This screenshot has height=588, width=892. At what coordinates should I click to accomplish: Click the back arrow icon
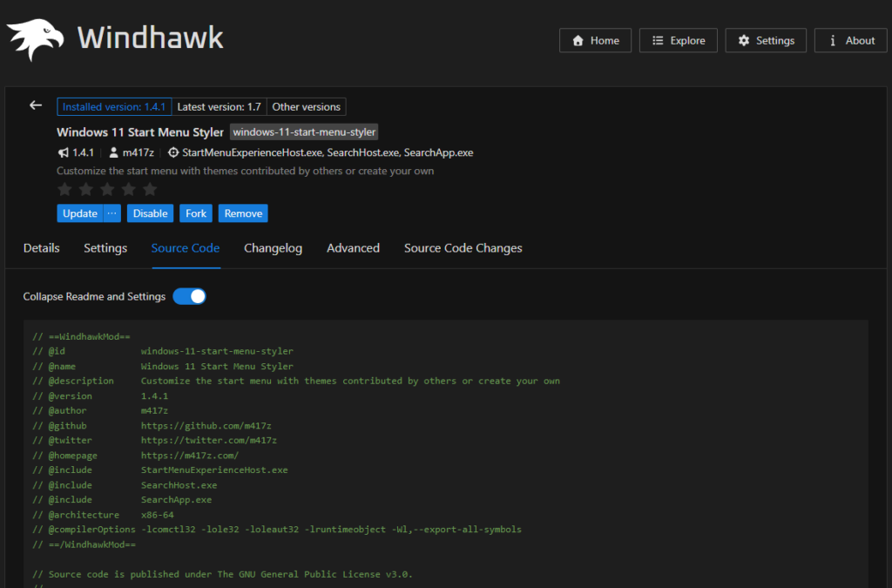click(x=36, y=105)
